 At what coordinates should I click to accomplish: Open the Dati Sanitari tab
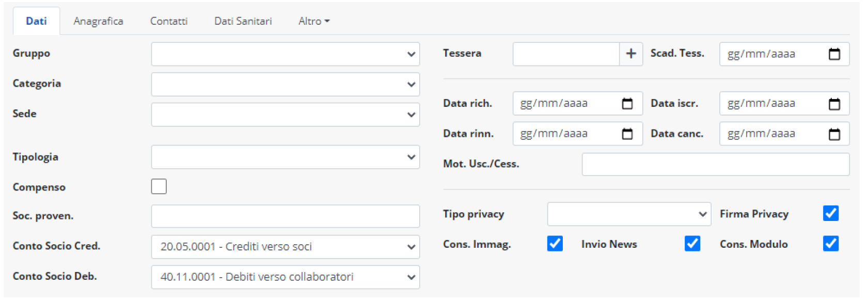(x=243, y=21)
